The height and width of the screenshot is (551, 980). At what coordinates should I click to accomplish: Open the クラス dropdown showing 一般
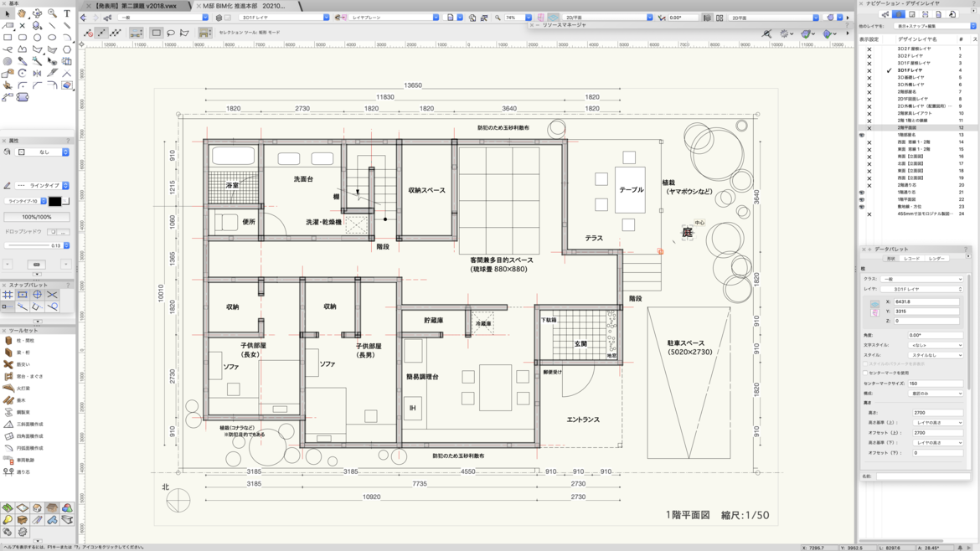click(x=921, y=279)
